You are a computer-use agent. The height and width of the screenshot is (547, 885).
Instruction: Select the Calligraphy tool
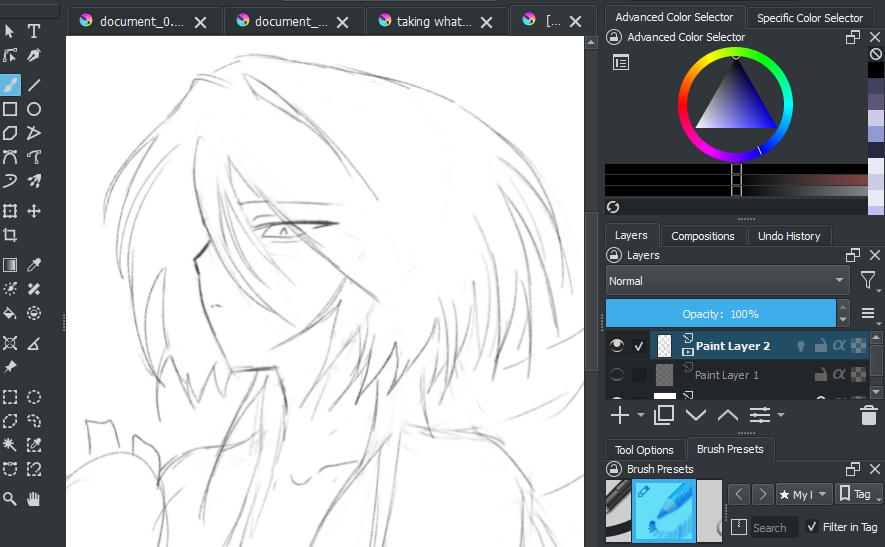(x=34, y=55)
